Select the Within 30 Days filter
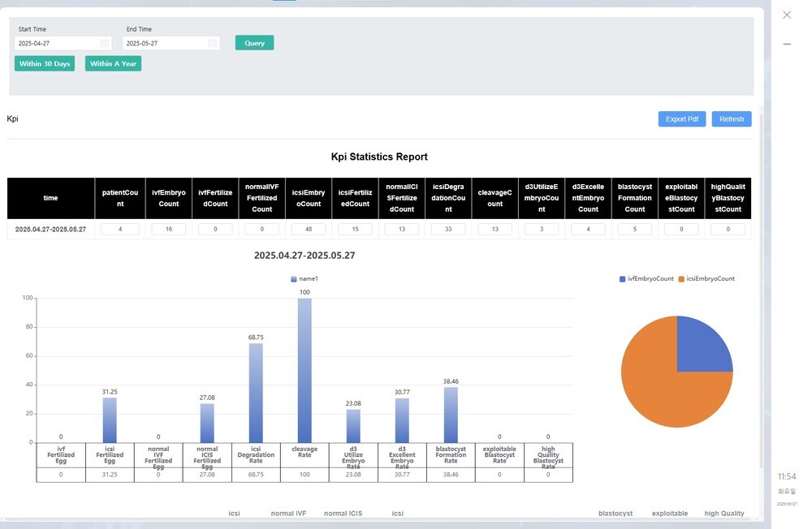 45,64
